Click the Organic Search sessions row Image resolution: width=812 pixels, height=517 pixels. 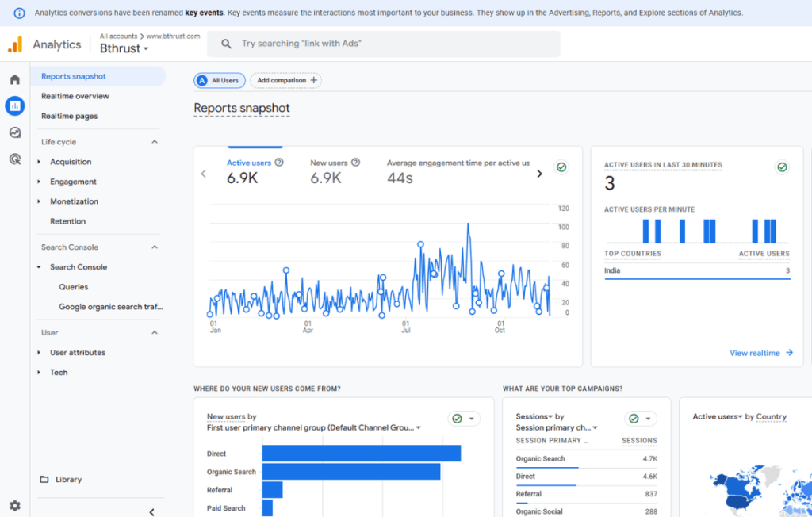587,459
